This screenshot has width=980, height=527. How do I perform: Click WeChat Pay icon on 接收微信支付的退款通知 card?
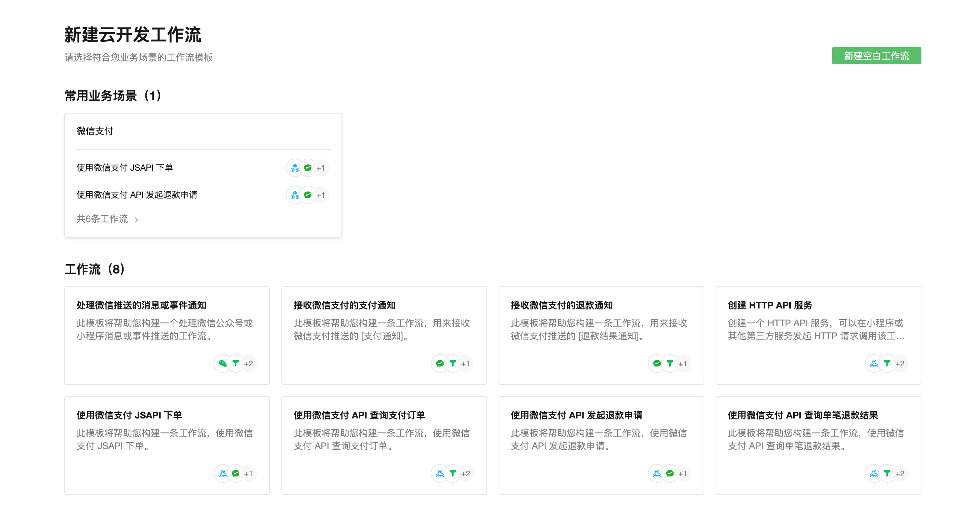657,364
